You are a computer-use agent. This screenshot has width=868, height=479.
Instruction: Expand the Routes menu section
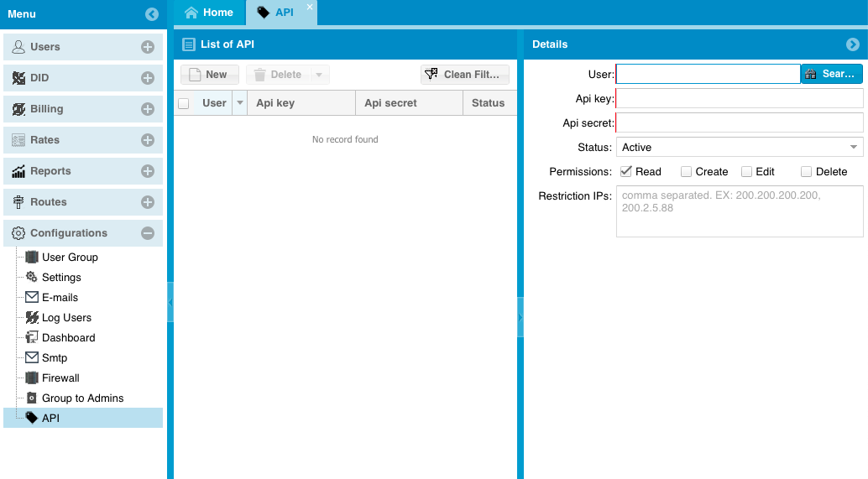[147, 202]
